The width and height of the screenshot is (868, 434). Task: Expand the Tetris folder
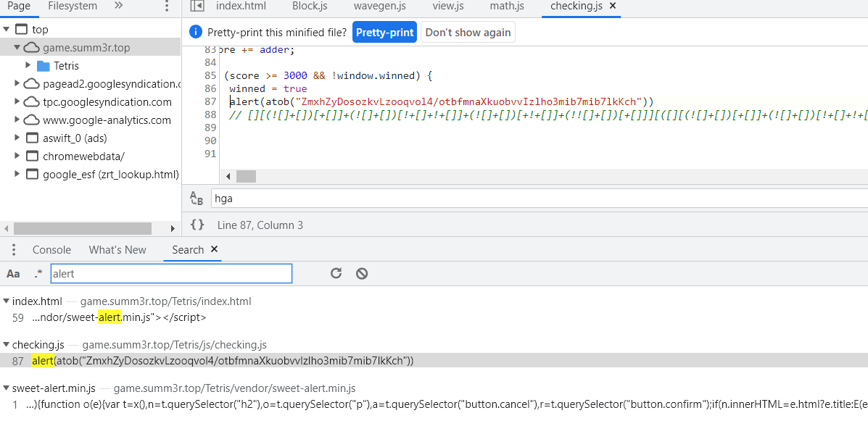(28, 66)
